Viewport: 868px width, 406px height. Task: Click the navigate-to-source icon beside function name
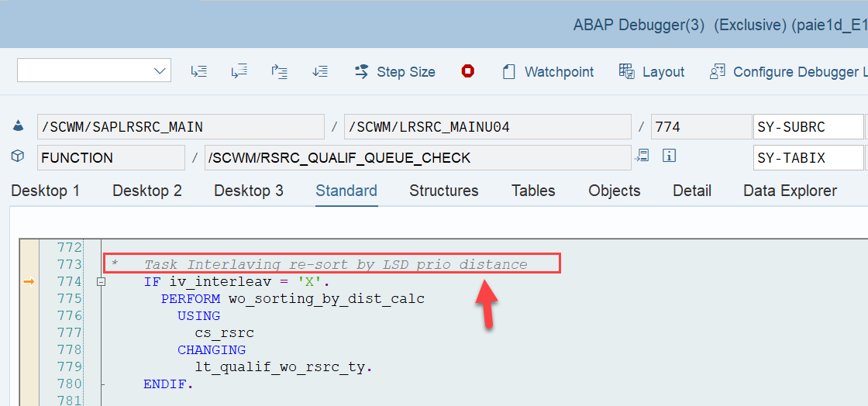pos(642,157)
